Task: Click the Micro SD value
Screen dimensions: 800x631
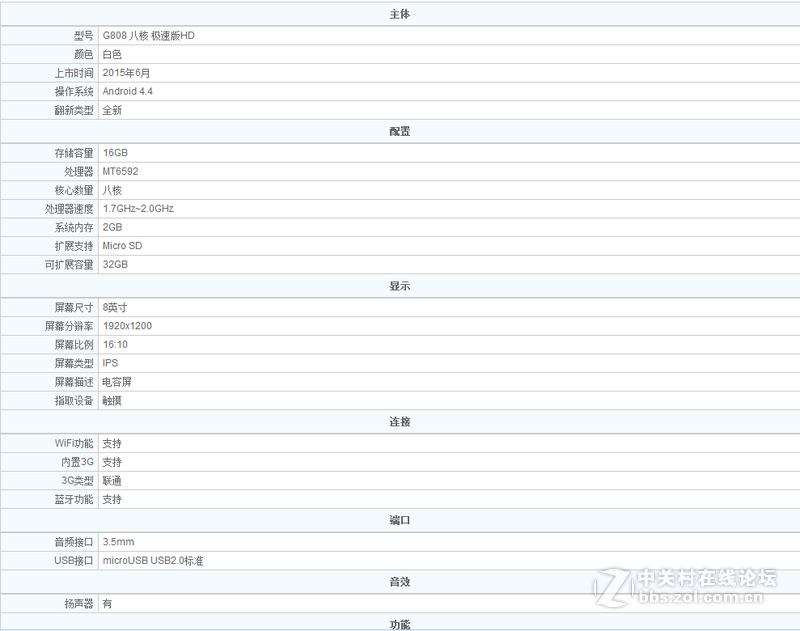Action: pyautogui.click(x=122, y=246)
